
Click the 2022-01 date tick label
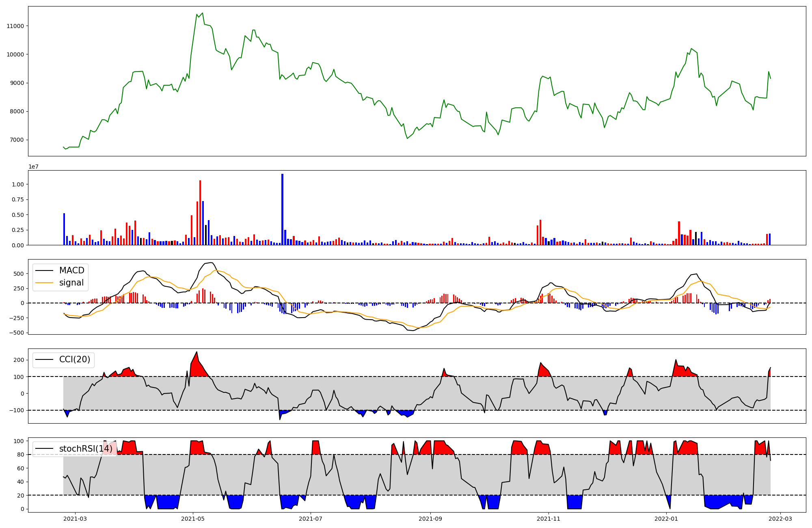click(x=666, y=518)
